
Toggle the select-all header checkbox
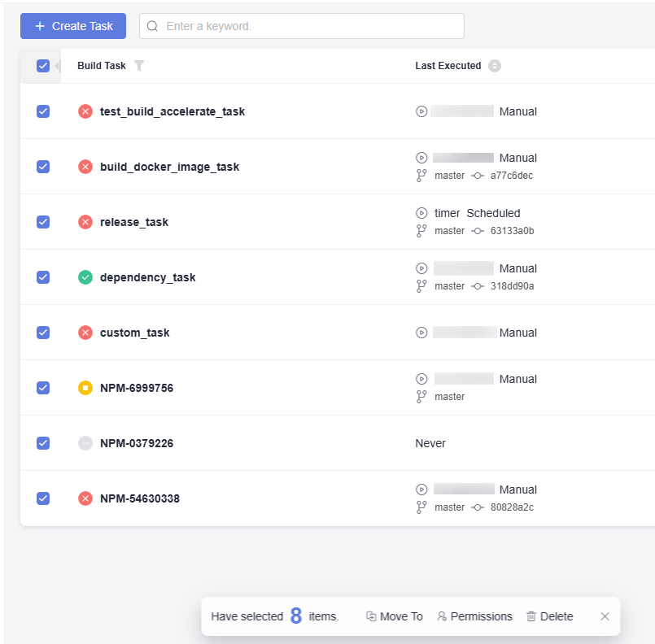(x=43, y=66)
